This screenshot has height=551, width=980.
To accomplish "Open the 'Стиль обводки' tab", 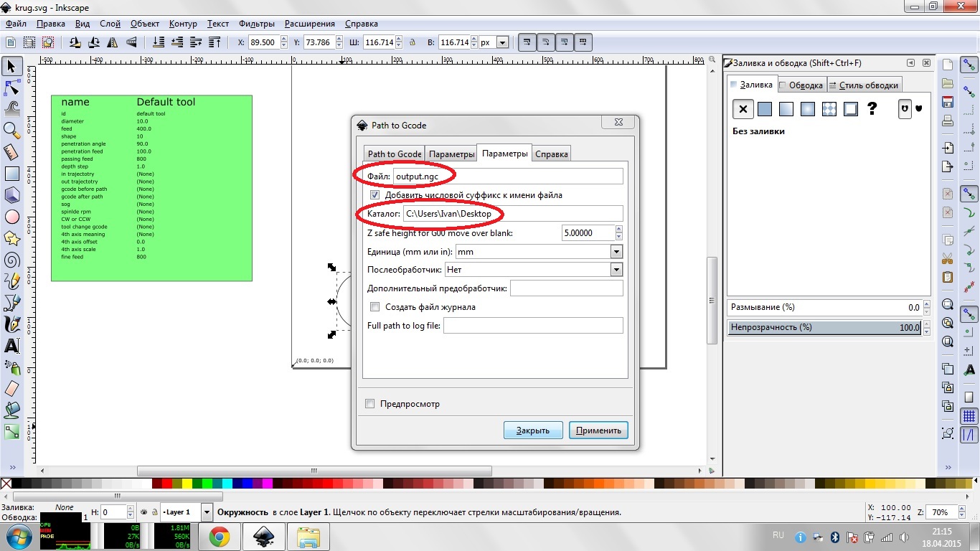I will tap(863, 85).
